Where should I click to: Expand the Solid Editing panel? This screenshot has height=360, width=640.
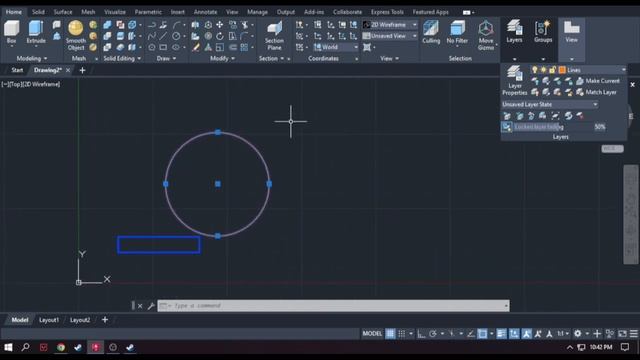coord(122,59)
